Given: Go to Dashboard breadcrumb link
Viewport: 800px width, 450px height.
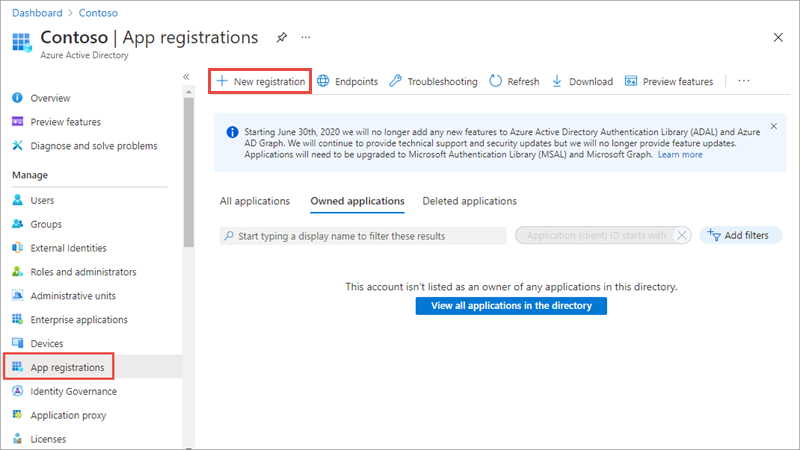Looking at the screenshot, I should 37,13.
